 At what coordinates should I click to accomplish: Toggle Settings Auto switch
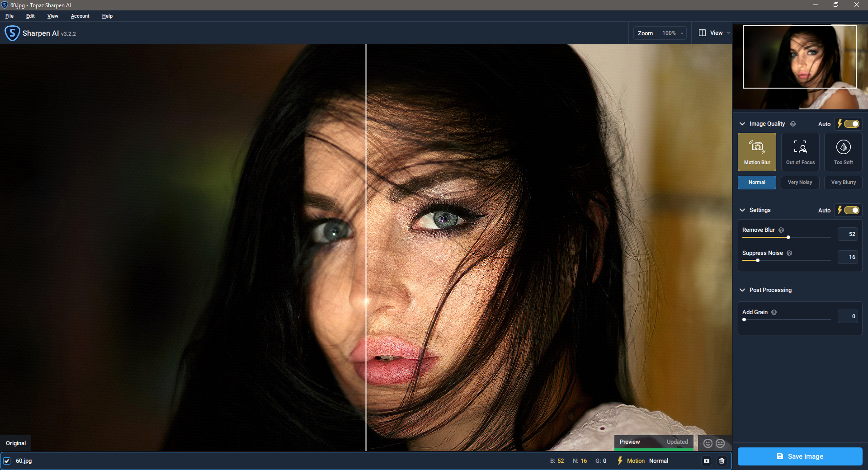coord(851,210)
